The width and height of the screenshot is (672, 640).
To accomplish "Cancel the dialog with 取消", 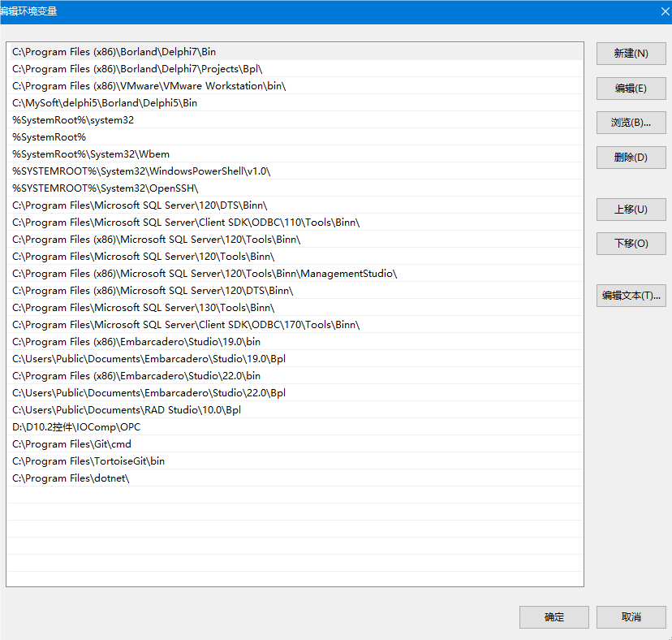I will pyautogui.click(x=631, y=617).
